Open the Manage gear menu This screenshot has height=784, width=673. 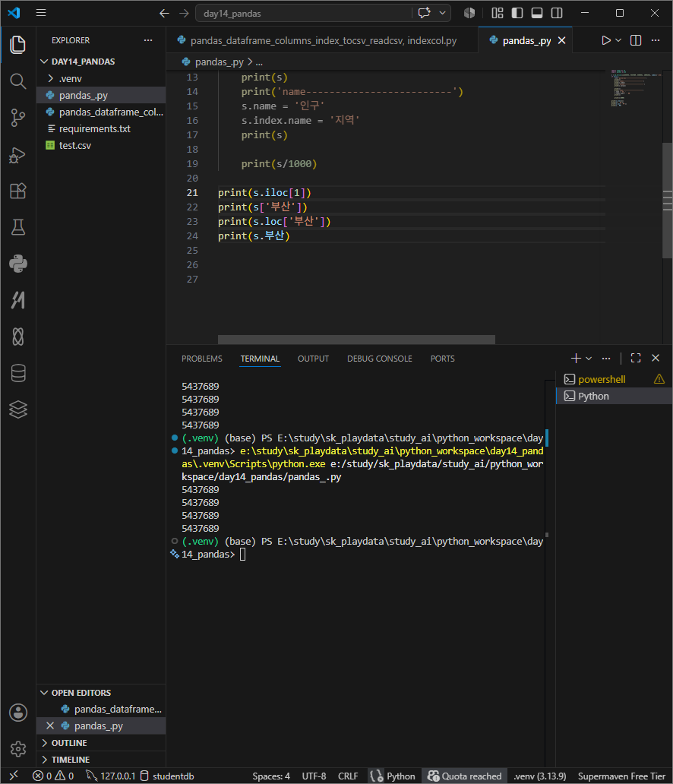point(18,749)
